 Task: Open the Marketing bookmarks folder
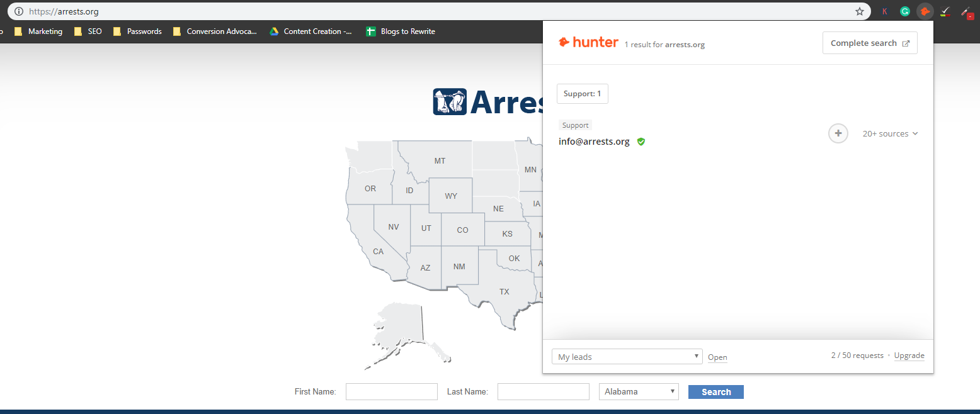(38, 31)
